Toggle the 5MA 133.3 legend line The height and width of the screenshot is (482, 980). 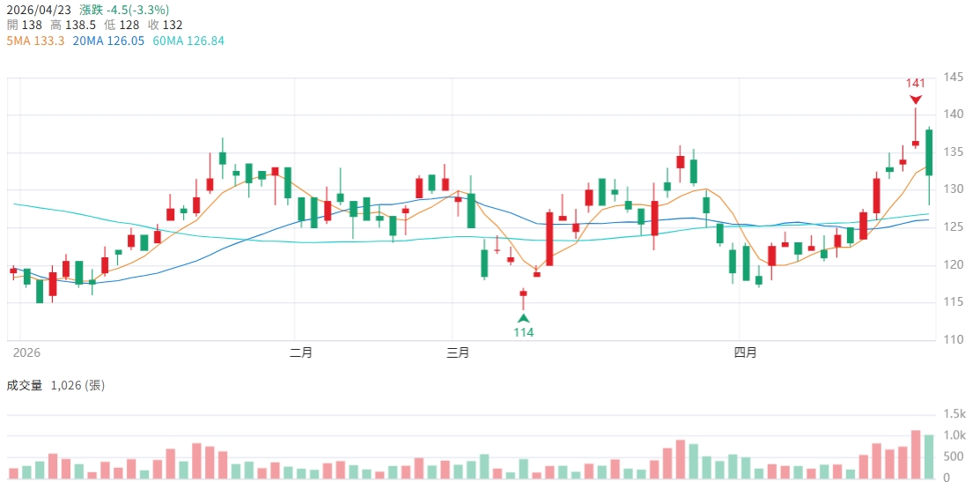35,41
